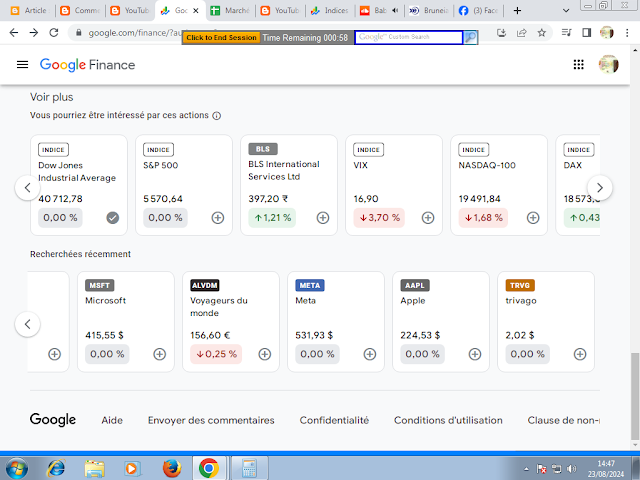
Task: Show previous recently searched stocks
Action: pos(27,324)
